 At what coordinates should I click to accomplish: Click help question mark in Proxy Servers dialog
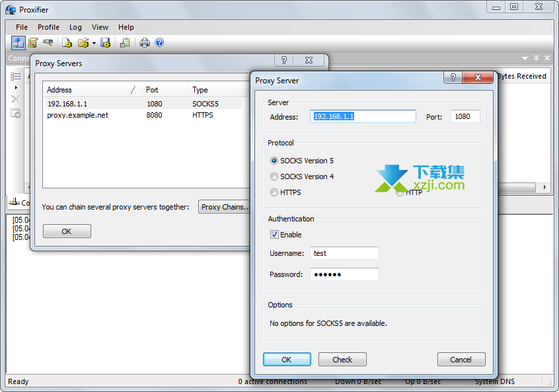(283, 60)
